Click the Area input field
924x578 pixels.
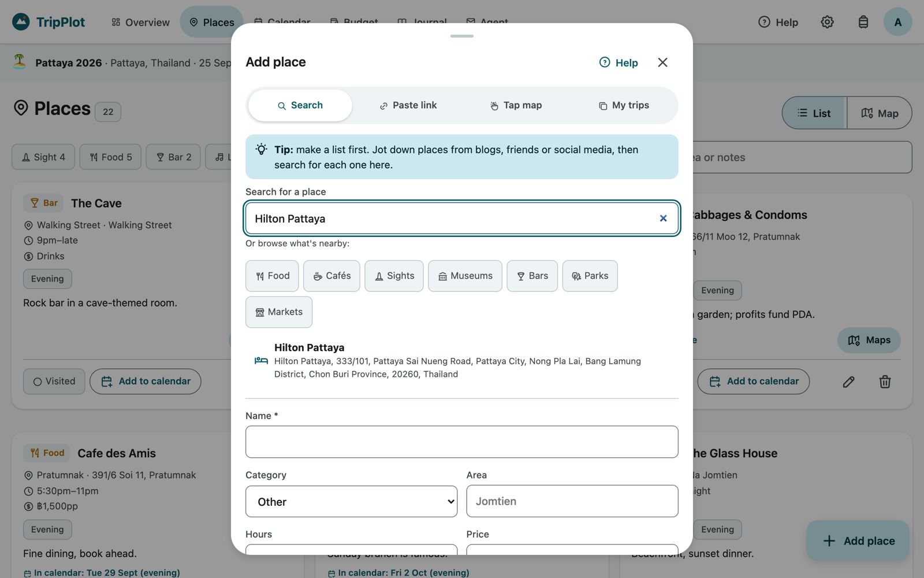coord(572,501)
